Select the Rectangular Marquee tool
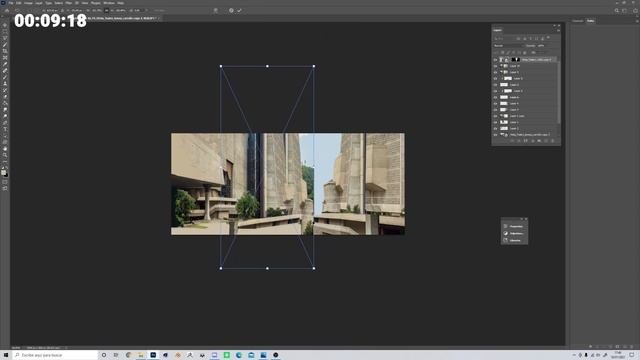Viewport: 640px width, 360px height. 5,32
